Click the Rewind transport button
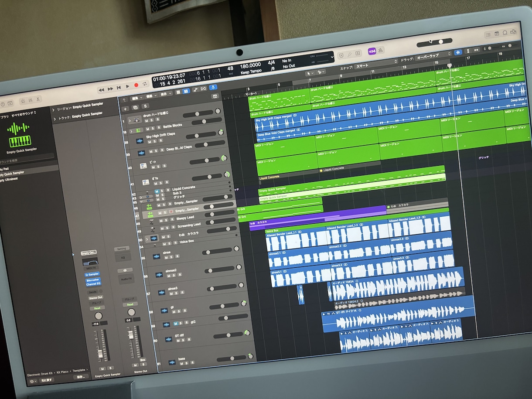 (x=101, y=90)
